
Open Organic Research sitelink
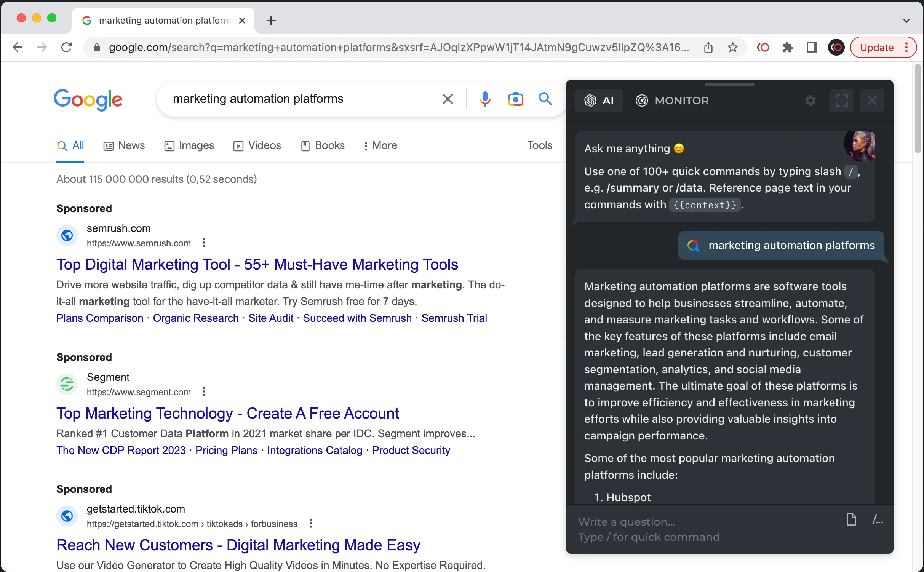196,318
